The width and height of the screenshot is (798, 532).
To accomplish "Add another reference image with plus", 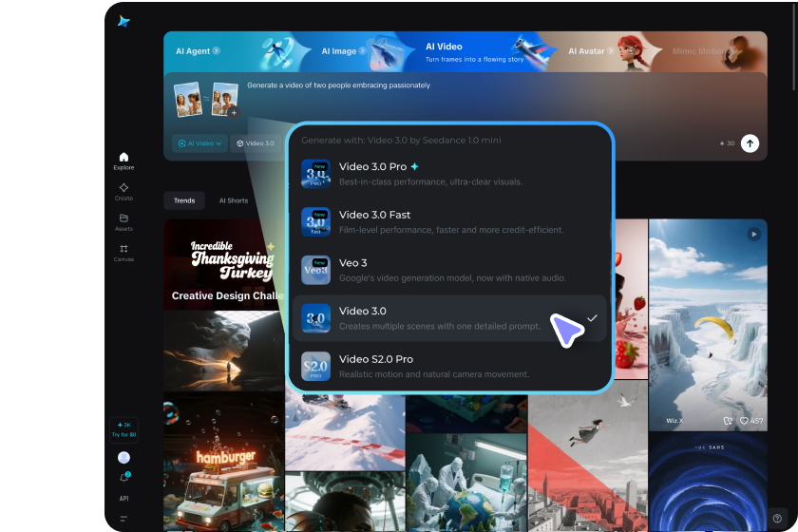I will 234,112.
